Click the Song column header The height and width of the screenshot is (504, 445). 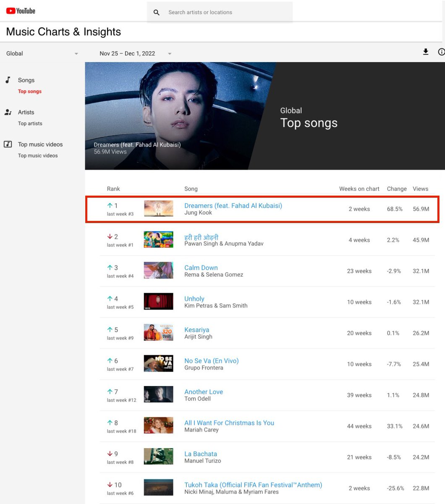191,189
